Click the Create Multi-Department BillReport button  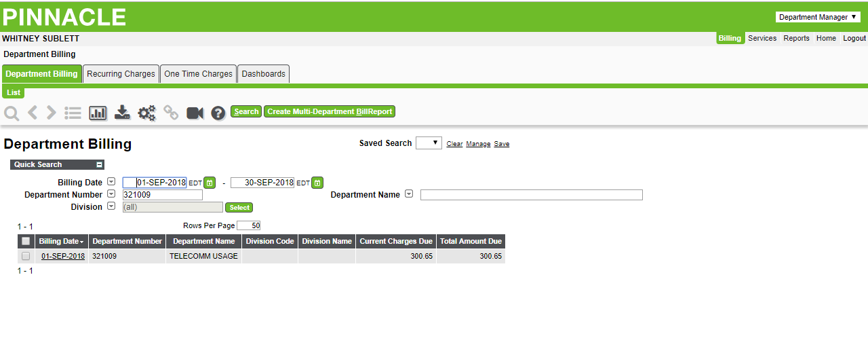coord(330,111)
